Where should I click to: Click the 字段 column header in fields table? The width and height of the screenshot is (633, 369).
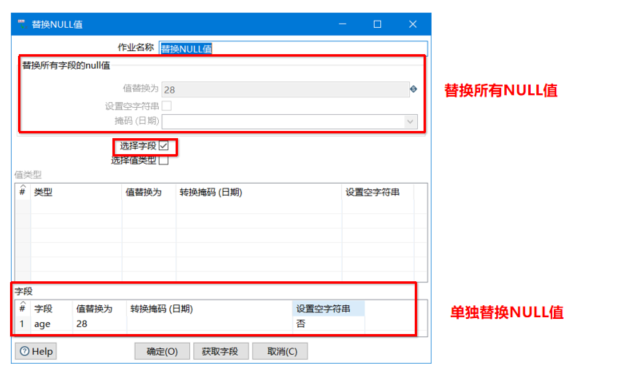(52, 309)
